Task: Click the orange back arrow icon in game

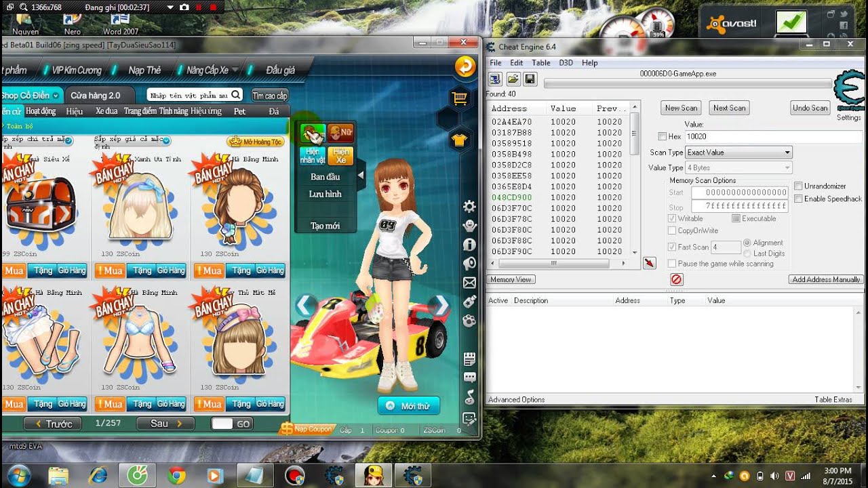Action: (x=465, y=66)
